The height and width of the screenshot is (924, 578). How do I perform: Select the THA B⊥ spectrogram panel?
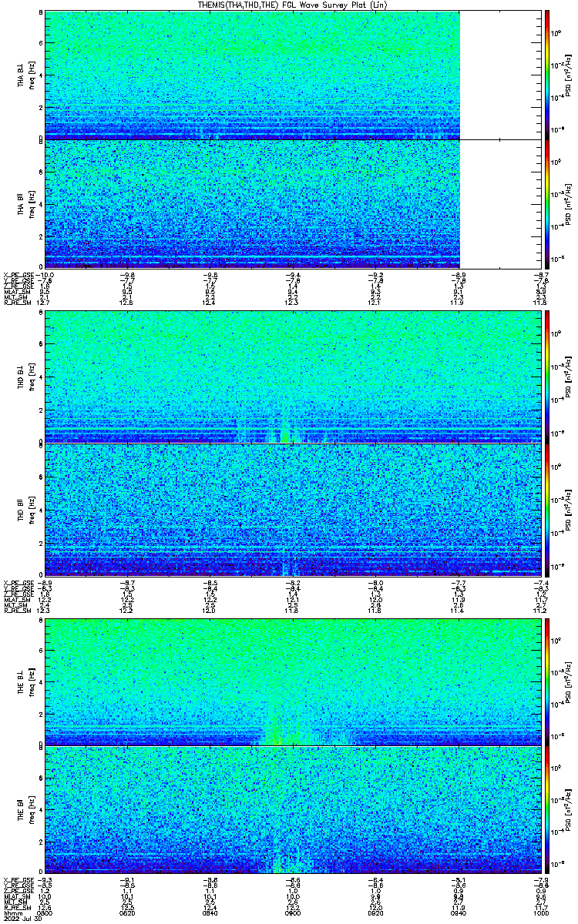293,75
